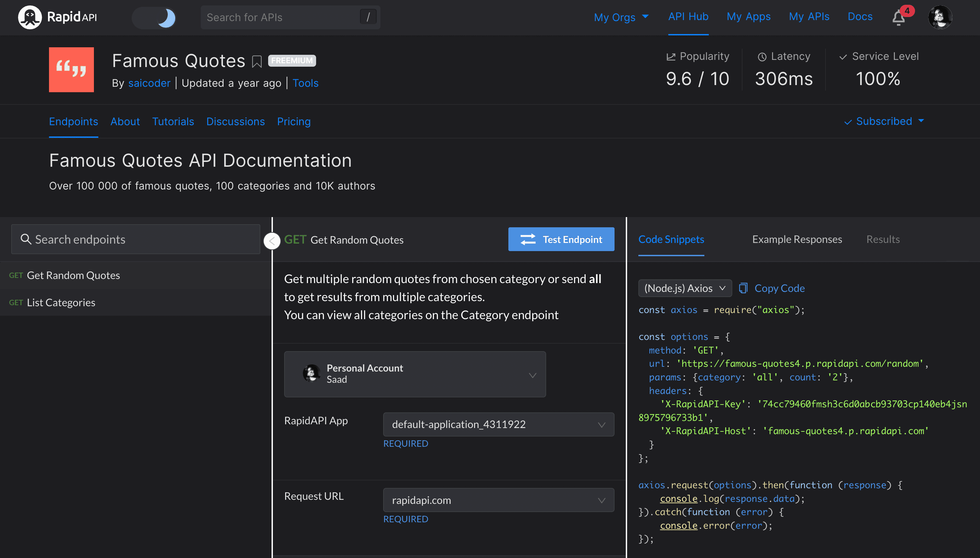The image size is (980, 558).
Task: Open the Docs link
Action: pos(860,16)
